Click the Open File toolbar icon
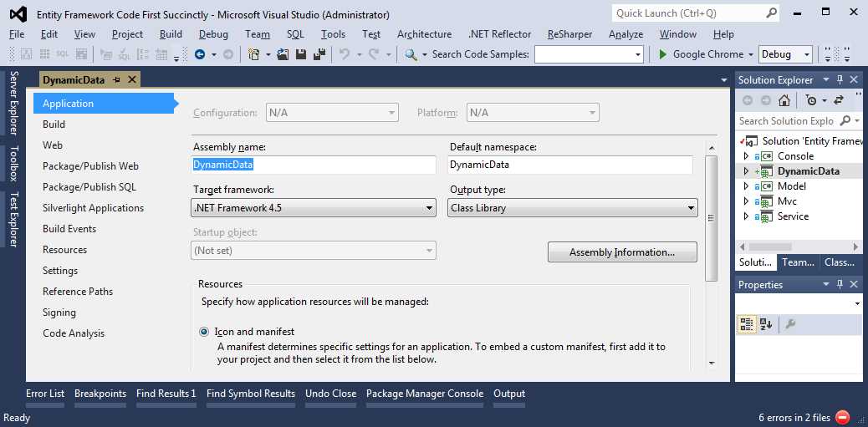This screenshot has height=427, width=868. tap(283, 54)
